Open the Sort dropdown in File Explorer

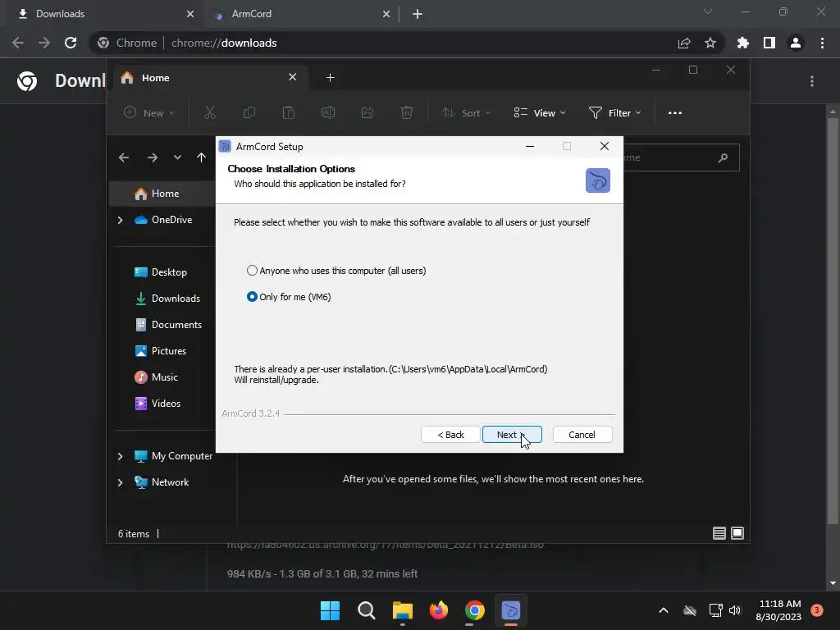(x=466, y=112)
